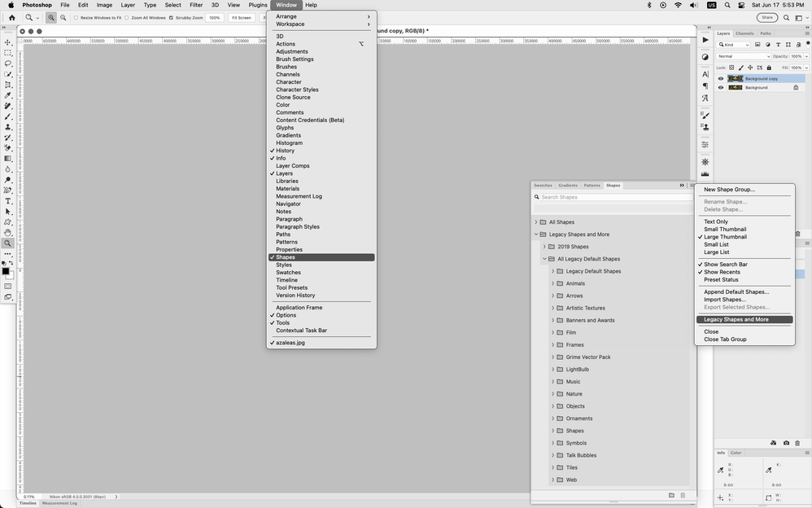Create new group folder icon in Shapes panel
This screenshot has width=812, height=508.
[x=671, y=496]
